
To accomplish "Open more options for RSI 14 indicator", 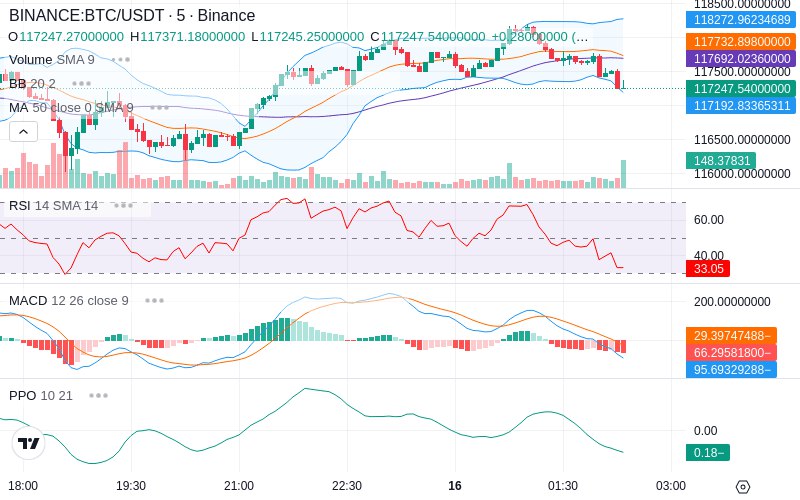I will click(x=123, y=206).
